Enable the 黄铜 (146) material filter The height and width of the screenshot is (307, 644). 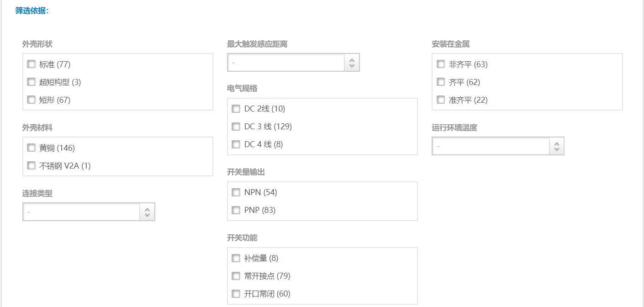point(31,148)
